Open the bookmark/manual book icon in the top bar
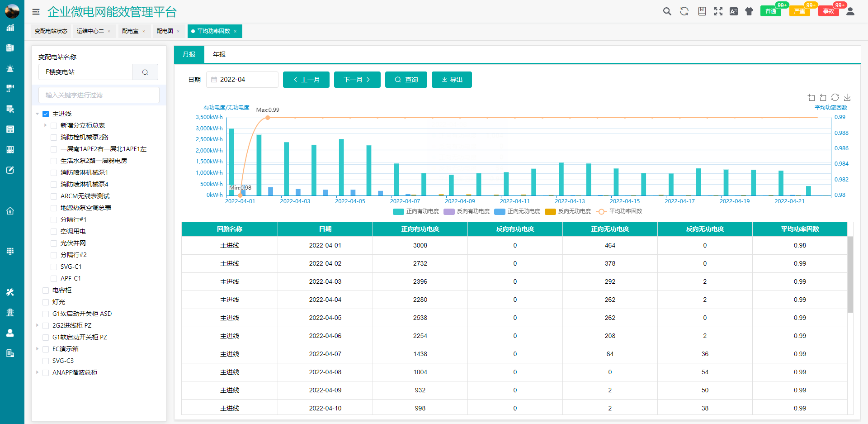The width and height of the screenshot is (868, 424). coord(702,11)
